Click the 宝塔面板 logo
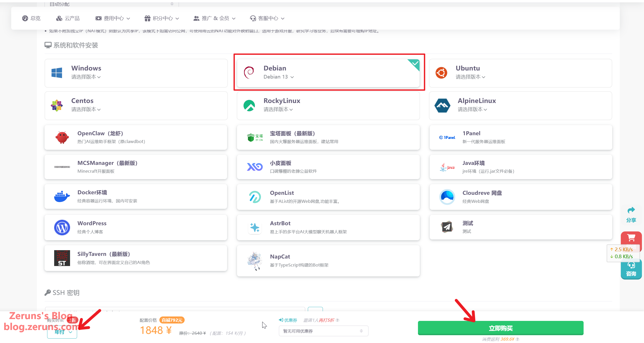644x343 pixels. pos(255,137)
